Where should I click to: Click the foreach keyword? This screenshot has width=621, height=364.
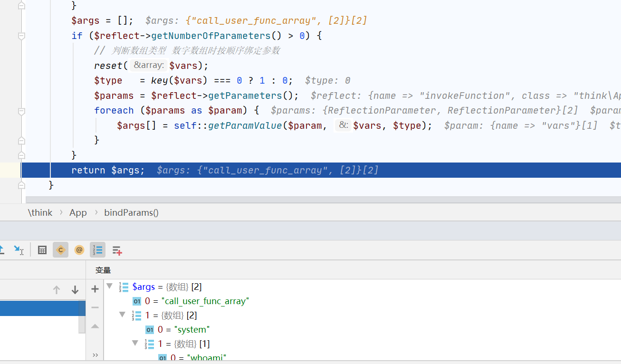click(x=114, y=110)
